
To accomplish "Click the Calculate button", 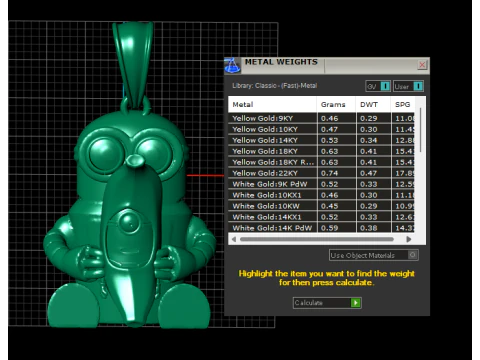I will point(327,303).
